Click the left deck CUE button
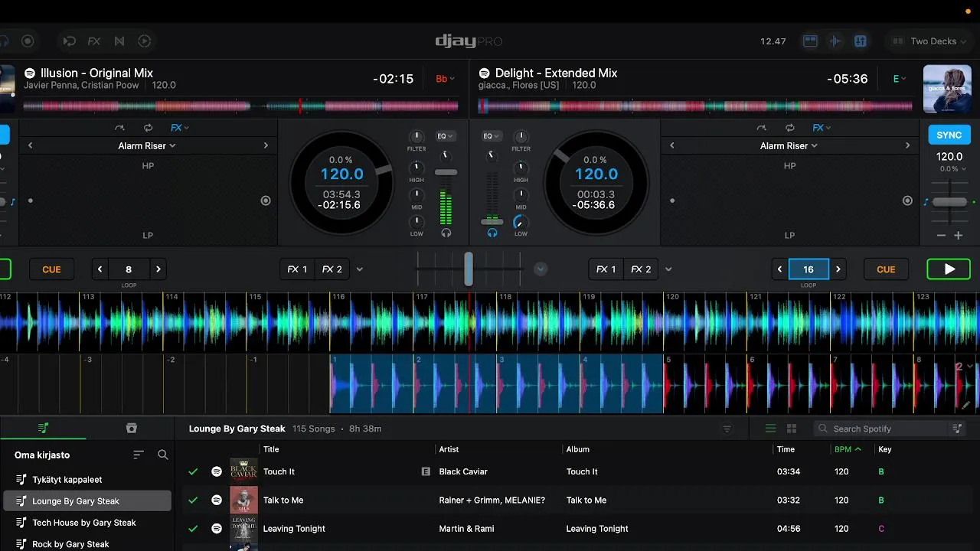This screenshot has height=551, width=980. coord(51,269)
